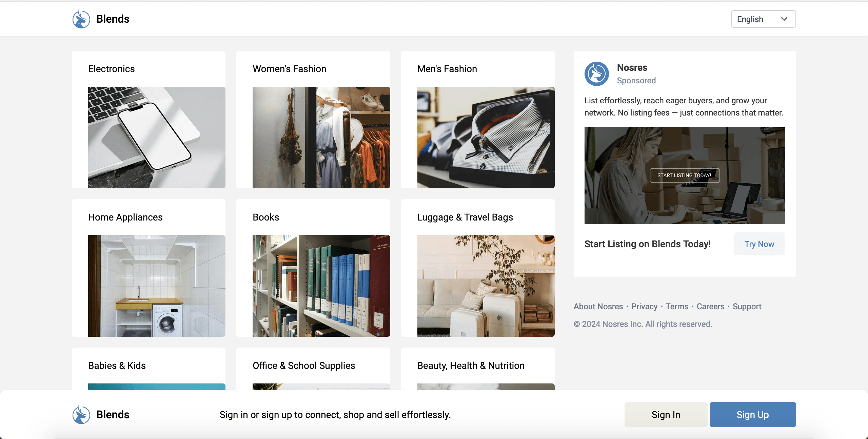Click the Nosres logo icon in ad
This screenshot has width=868, height=439.
pos(596,74)
